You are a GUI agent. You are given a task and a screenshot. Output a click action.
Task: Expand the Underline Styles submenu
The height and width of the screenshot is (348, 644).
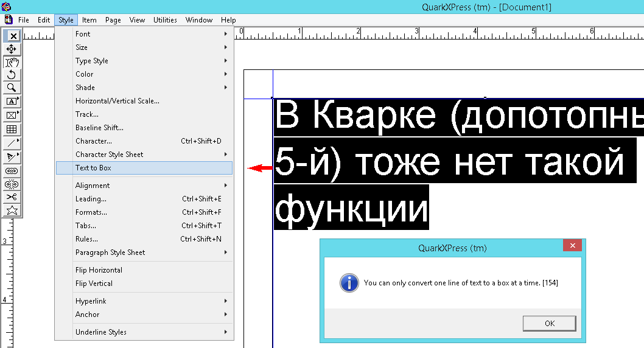[144, 332]
